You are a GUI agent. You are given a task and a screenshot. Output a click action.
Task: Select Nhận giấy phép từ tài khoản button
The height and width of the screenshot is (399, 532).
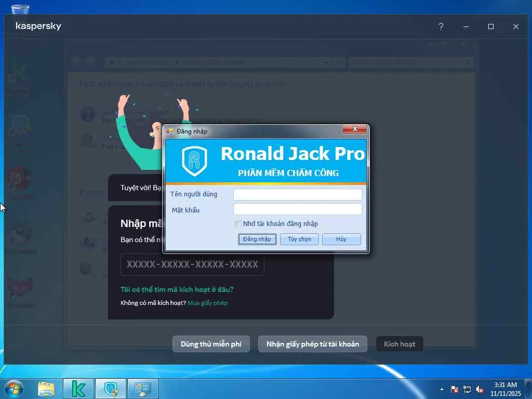312,344
